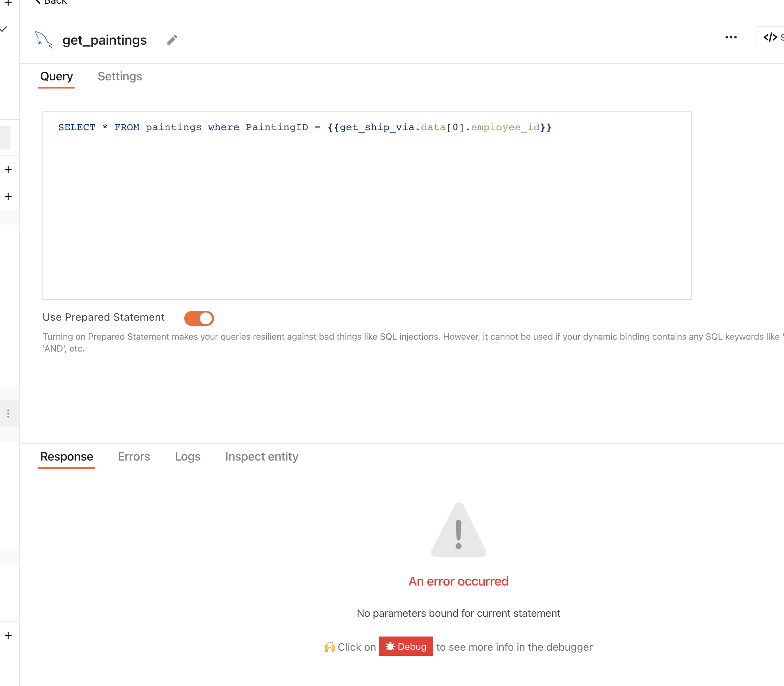Switch to the Inspect entity tab
This screenshot has height=686, width=784.
261,456
